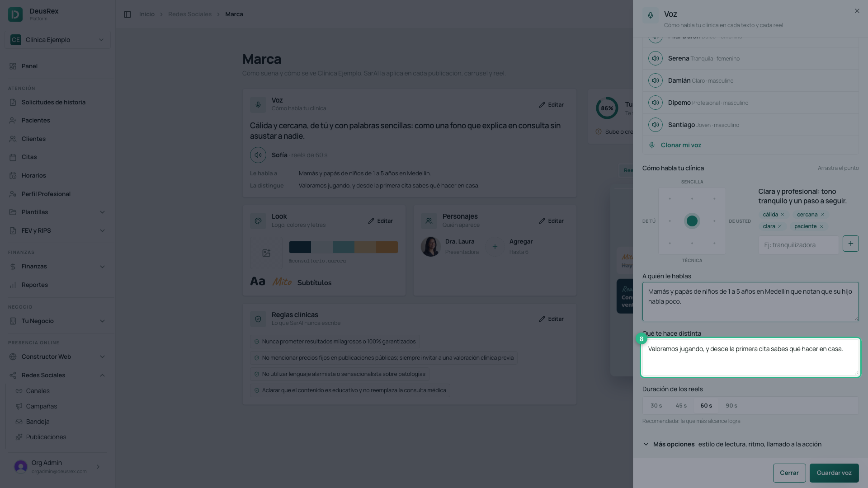Viewport: 868px width, 488px height.
Task: Remove the cálida tone tag
Action: coord(783,215)
